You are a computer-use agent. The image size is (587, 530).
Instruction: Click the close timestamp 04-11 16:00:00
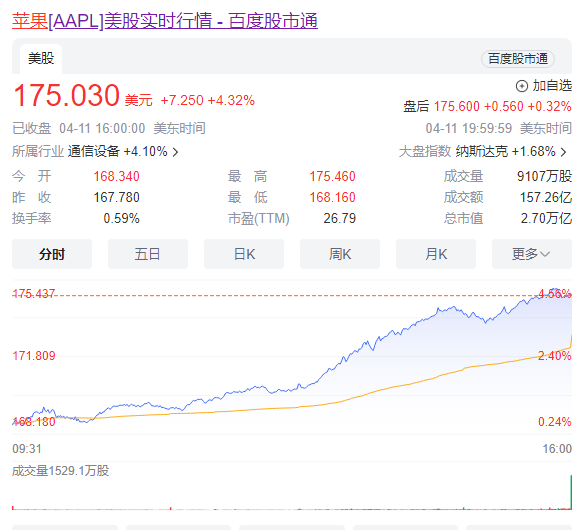102,128
